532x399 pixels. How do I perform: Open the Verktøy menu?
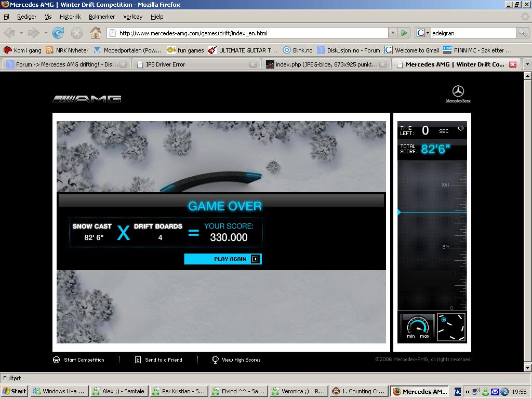tap(132, 17)
